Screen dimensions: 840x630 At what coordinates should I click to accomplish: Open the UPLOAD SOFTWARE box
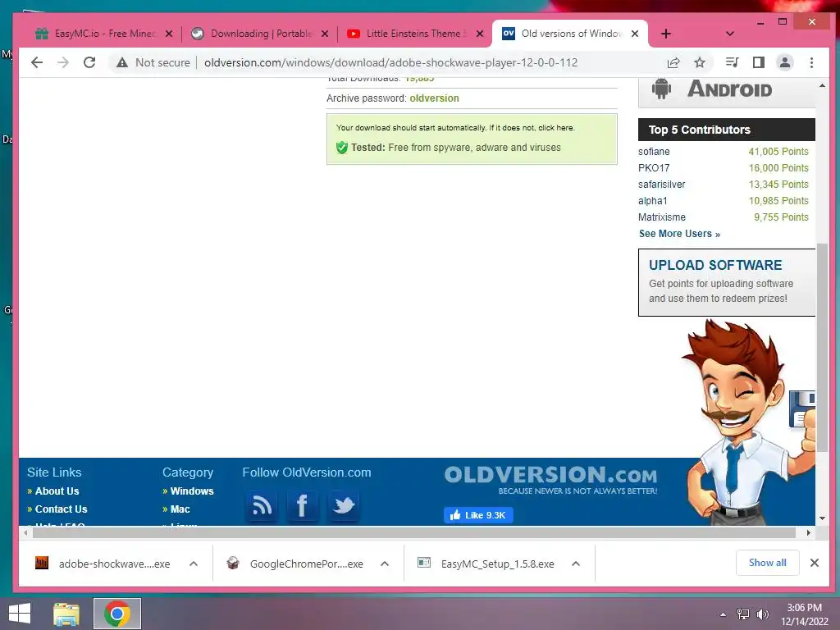tap(727, 282)
